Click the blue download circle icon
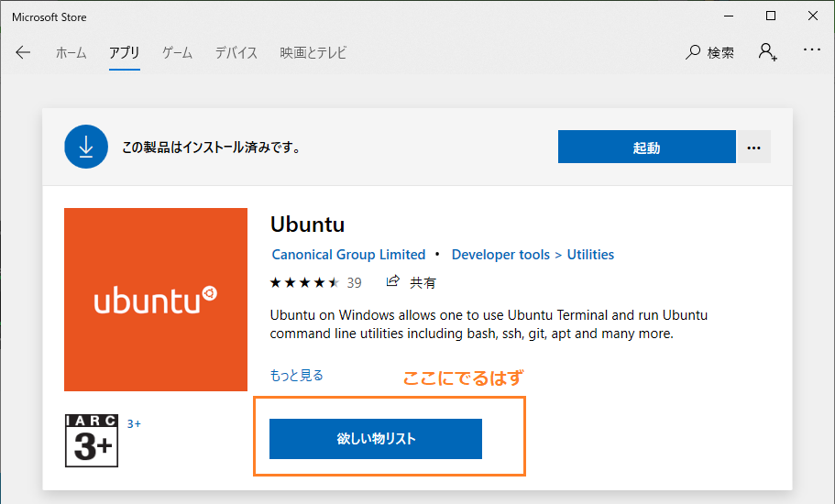 [x=86, y=147]
